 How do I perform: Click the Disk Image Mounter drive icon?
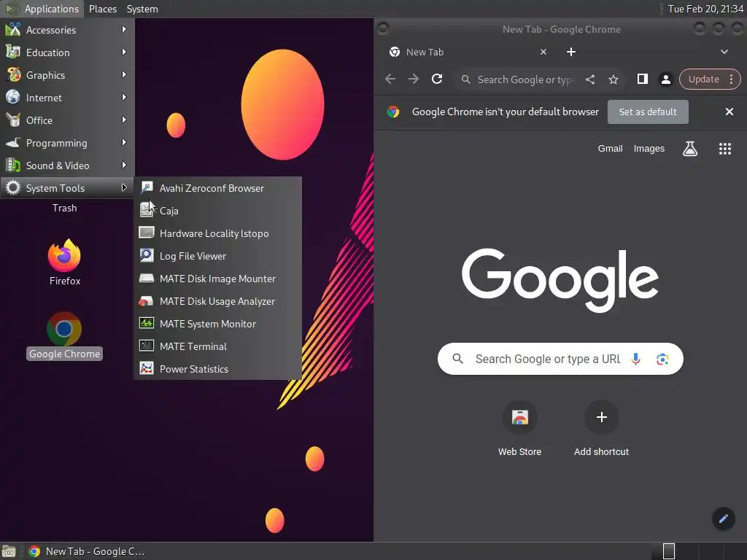pyautogui.click(x=146, y=278)
